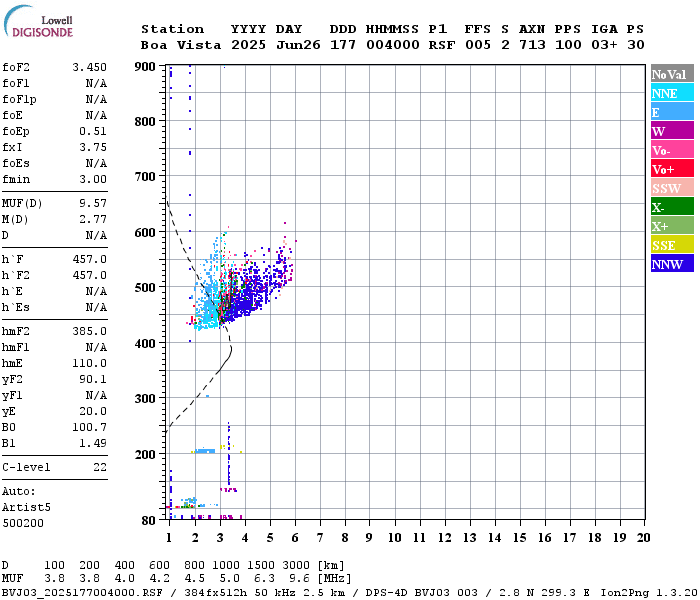This screenshot has height=600, width=700.
Task: Click the AXN value 713
Action: [x=532, y=45]
